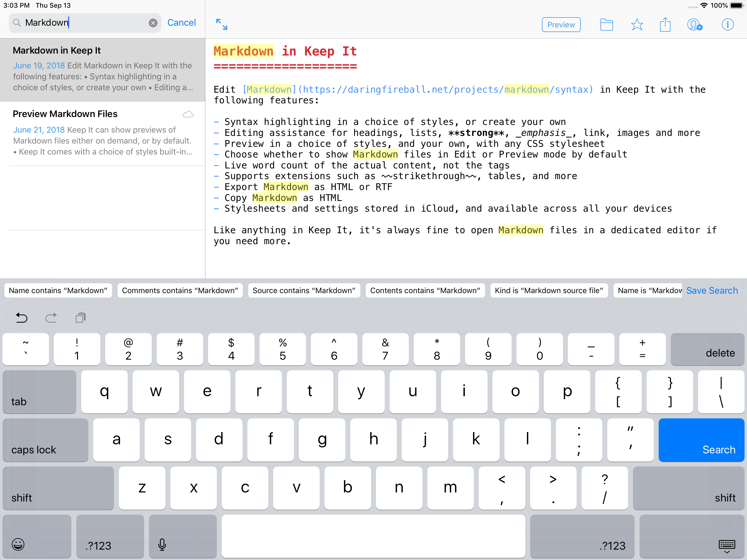Switch to symbols with right .?123 key
The image size is (747, 560).
582,536
